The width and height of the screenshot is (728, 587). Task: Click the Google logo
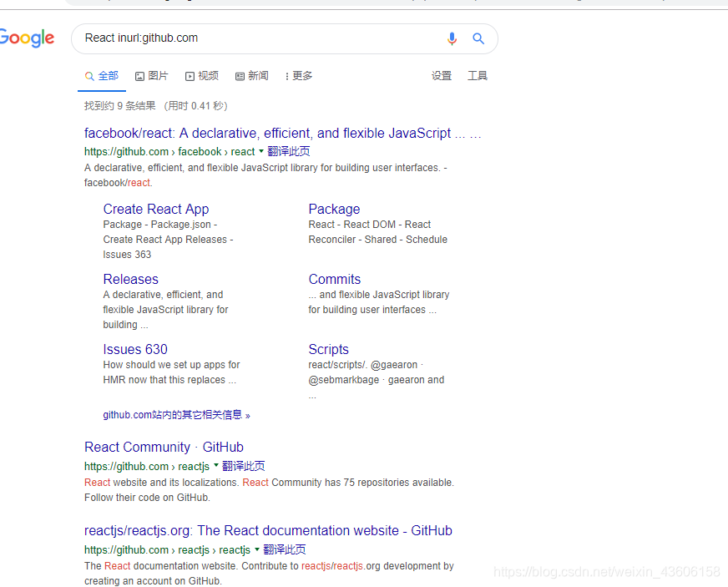27,38
